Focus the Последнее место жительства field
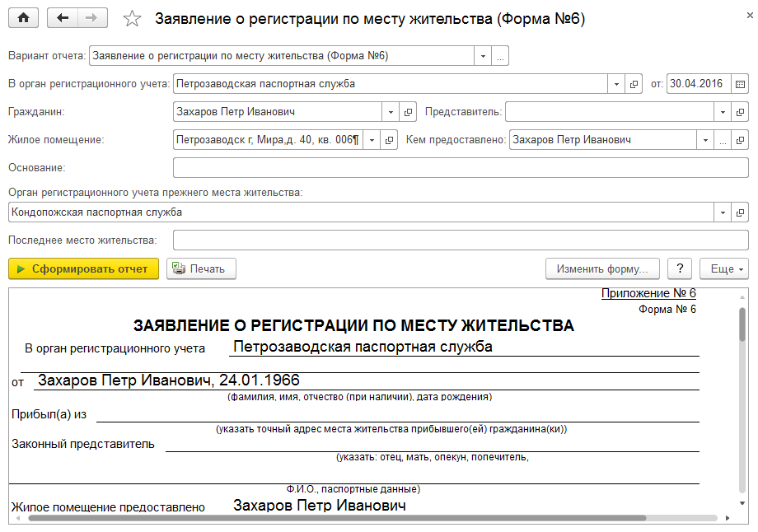 (461, 240)
